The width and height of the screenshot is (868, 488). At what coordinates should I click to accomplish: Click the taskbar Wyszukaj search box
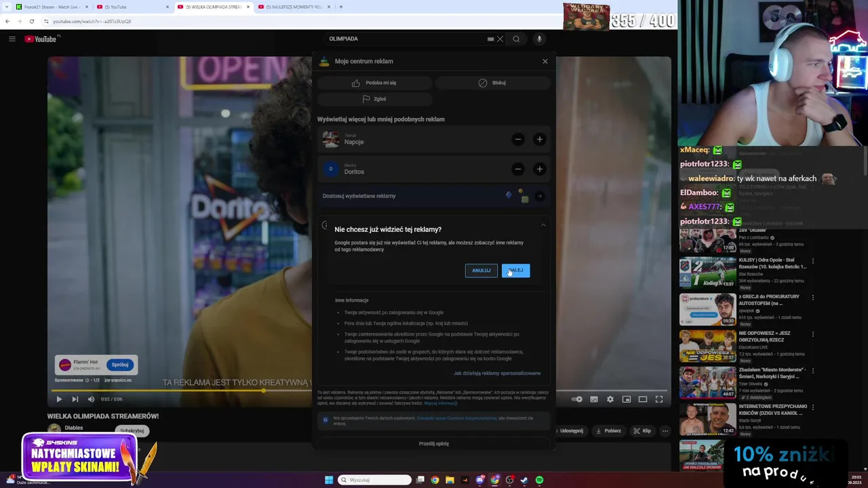click(375, 480)
